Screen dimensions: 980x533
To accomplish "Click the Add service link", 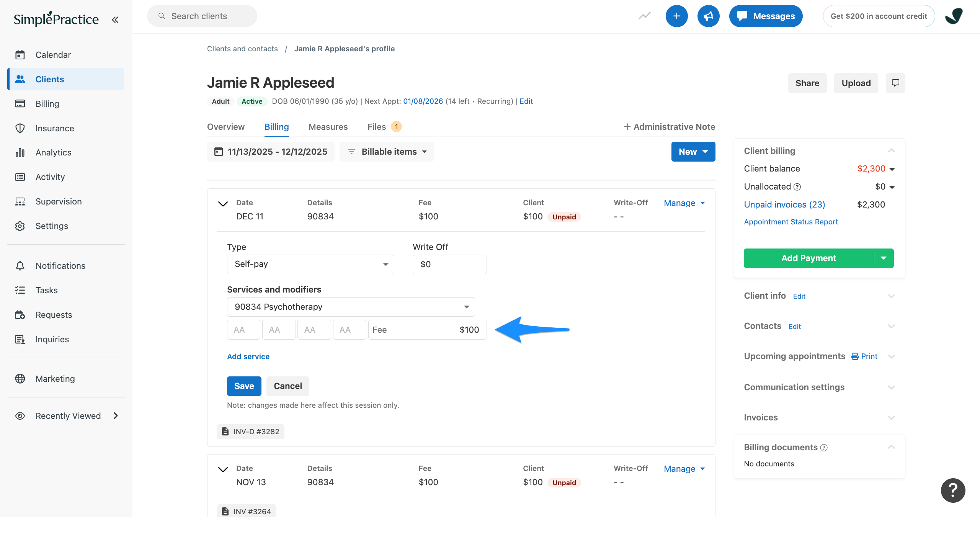I will click(248, 356).
